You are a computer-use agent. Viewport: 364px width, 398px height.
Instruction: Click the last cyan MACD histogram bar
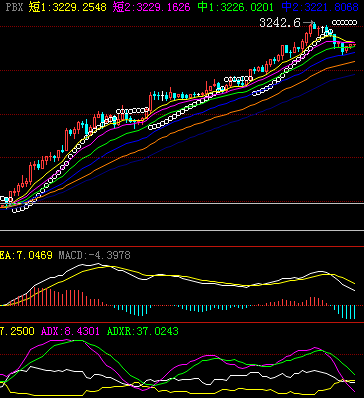click(354, 312)
